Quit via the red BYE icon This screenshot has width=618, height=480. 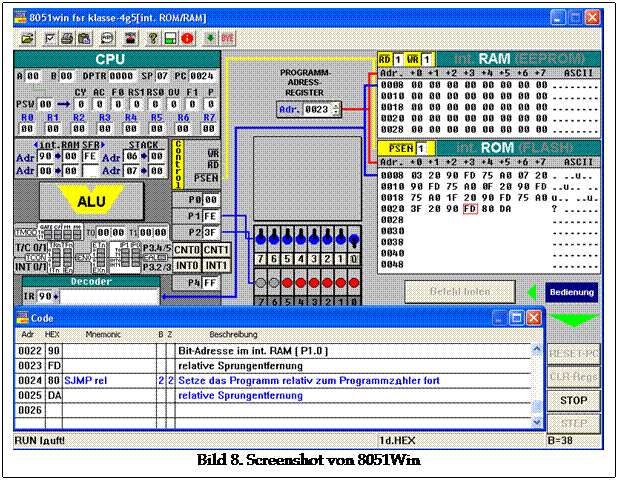[x=227, y=39]
